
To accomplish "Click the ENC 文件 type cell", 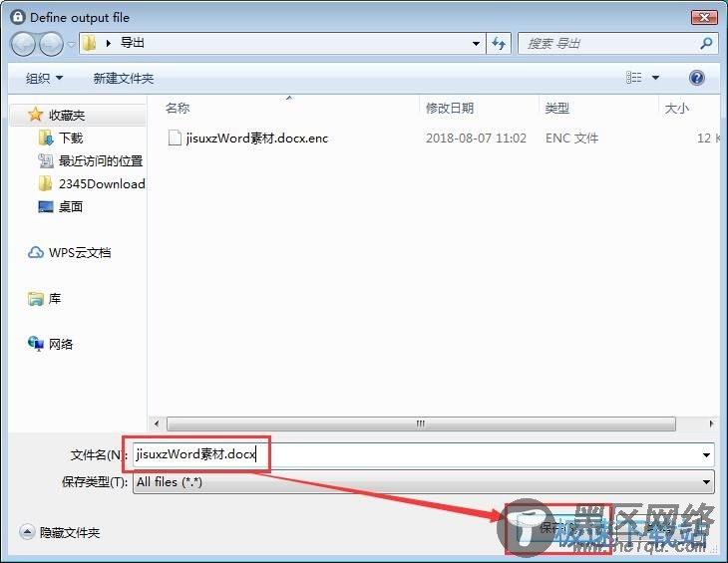I will click(572, 139).
